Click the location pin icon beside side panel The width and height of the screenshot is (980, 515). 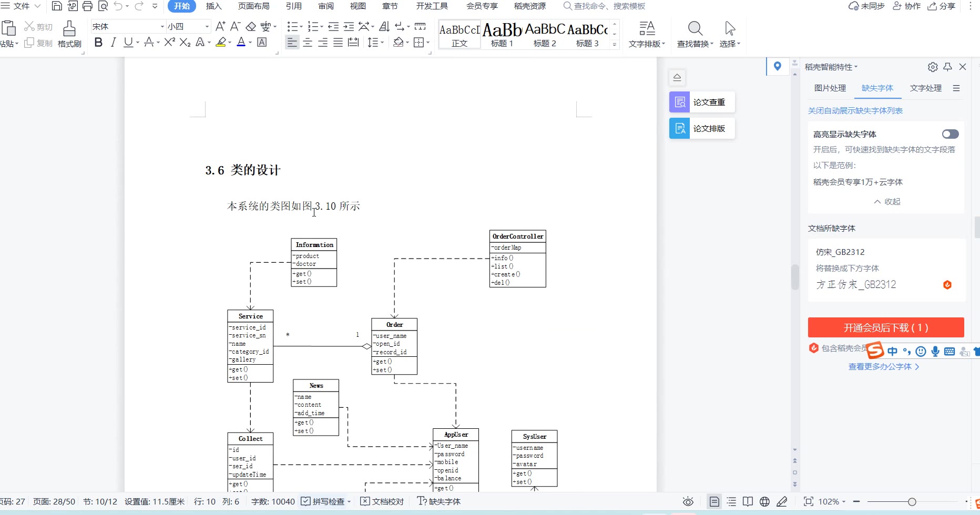click(778, 66)
